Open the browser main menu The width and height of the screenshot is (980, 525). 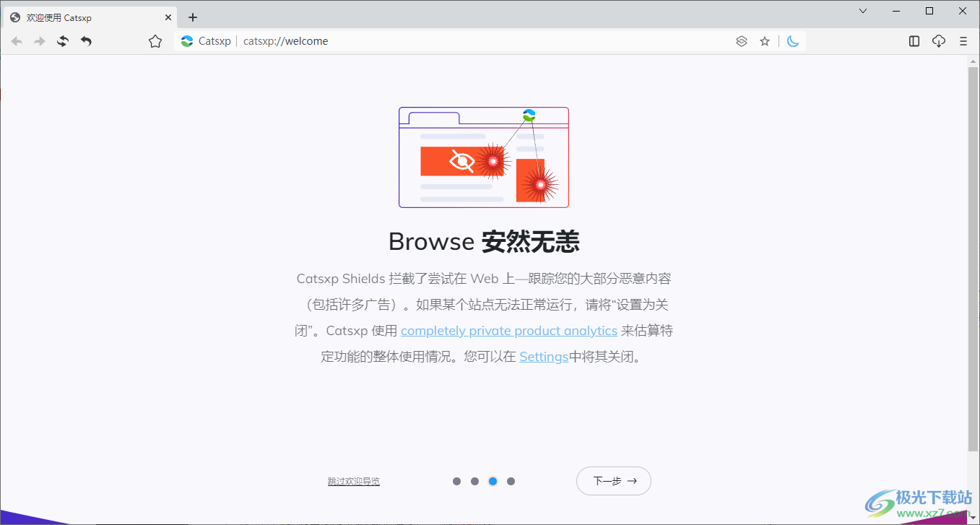963,42
